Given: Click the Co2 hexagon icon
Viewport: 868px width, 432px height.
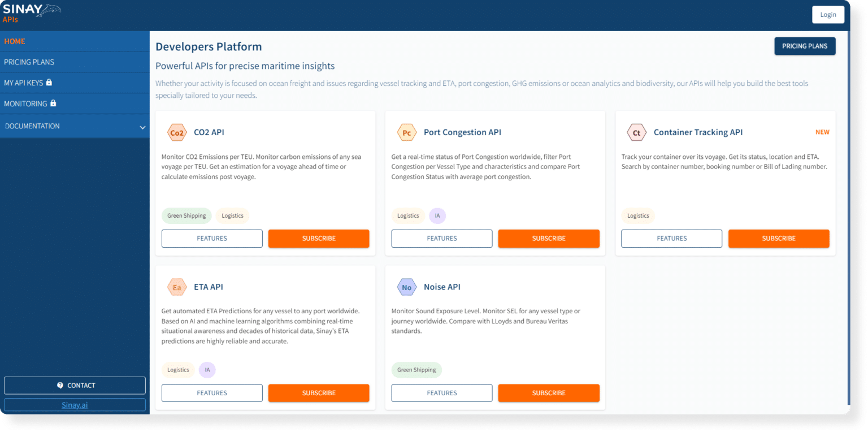Looking at the screenshot, I should click(x=177, y=133).
